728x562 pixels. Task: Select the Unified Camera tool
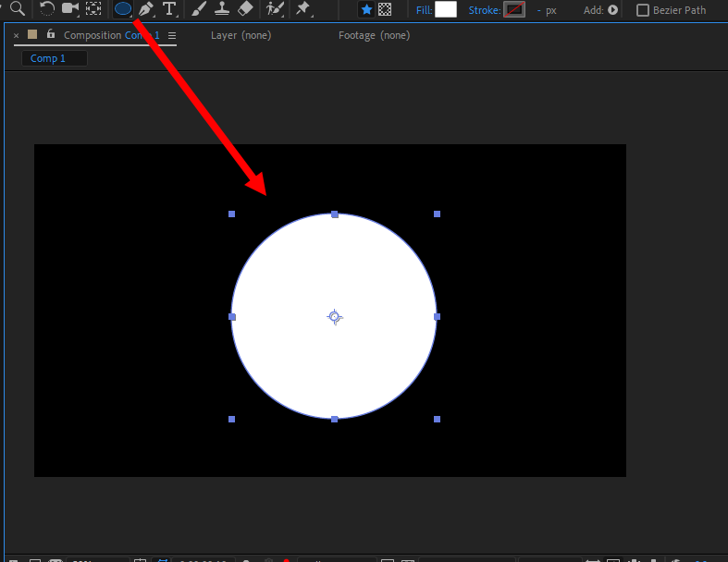(x=70, y=8)
